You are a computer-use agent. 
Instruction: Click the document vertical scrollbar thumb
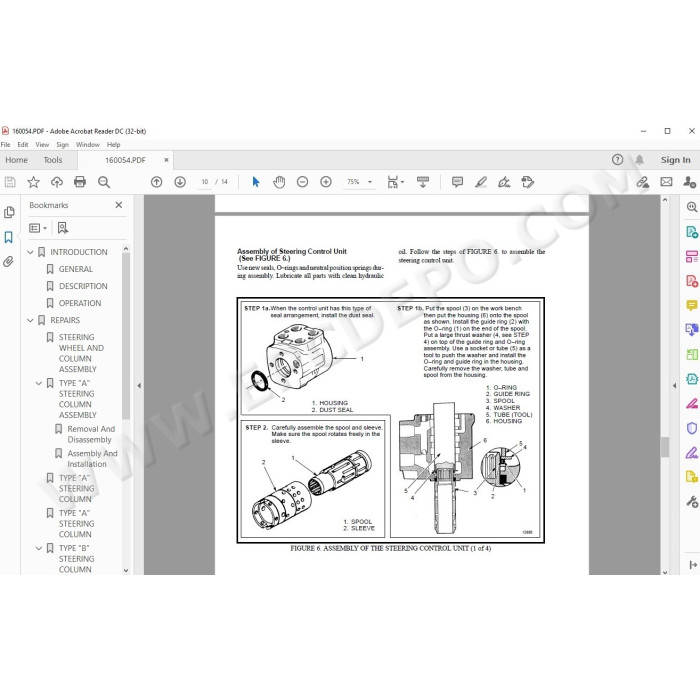click(x=665, y=447)
